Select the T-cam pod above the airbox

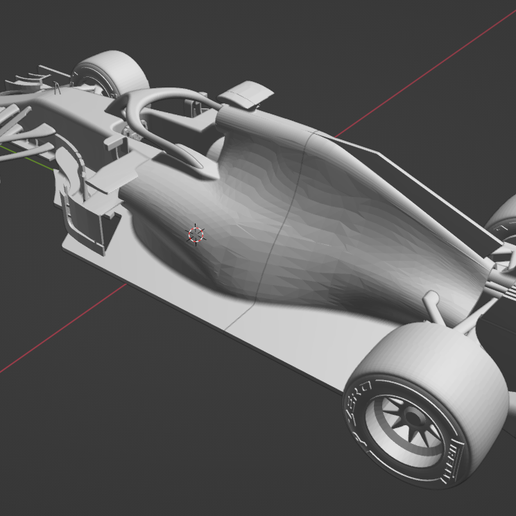tap(246, 94)
